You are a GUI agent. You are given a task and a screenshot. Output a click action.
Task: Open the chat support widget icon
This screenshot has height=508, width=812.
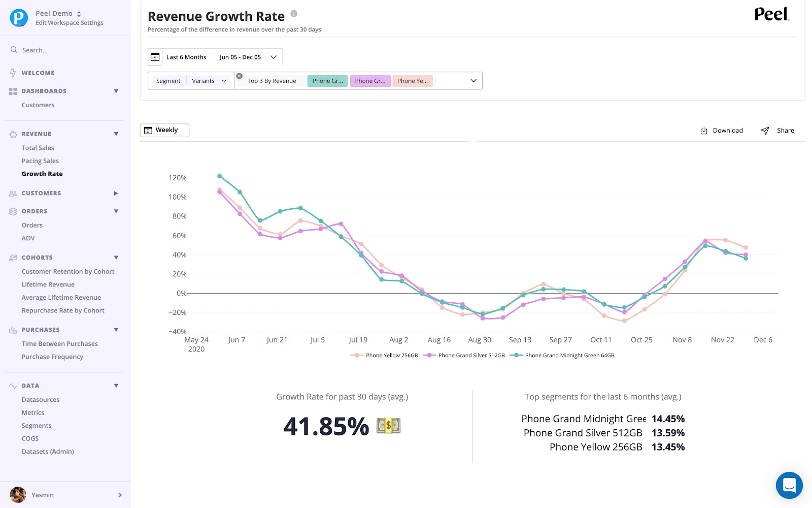[789, 485]
